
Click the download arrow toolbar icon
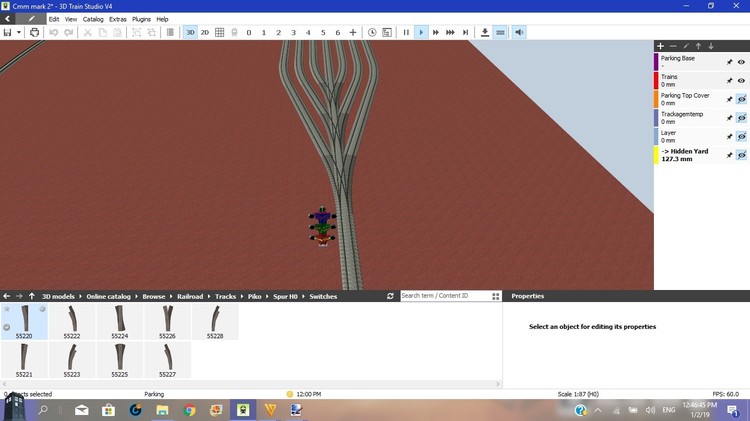coord(485,33)
